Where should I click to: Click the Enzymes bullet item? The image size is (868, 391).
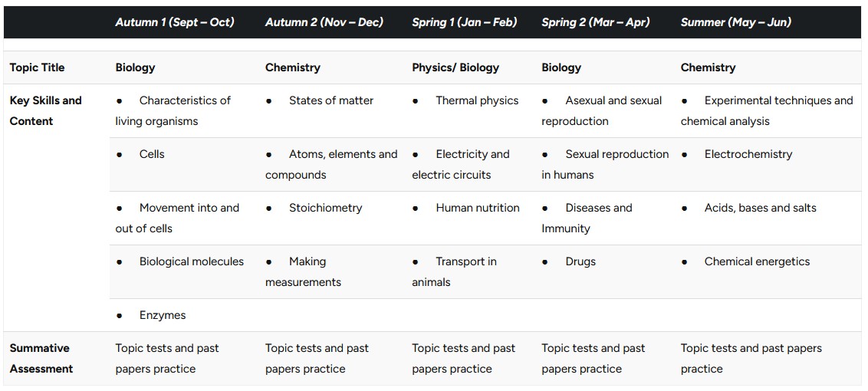163,315
